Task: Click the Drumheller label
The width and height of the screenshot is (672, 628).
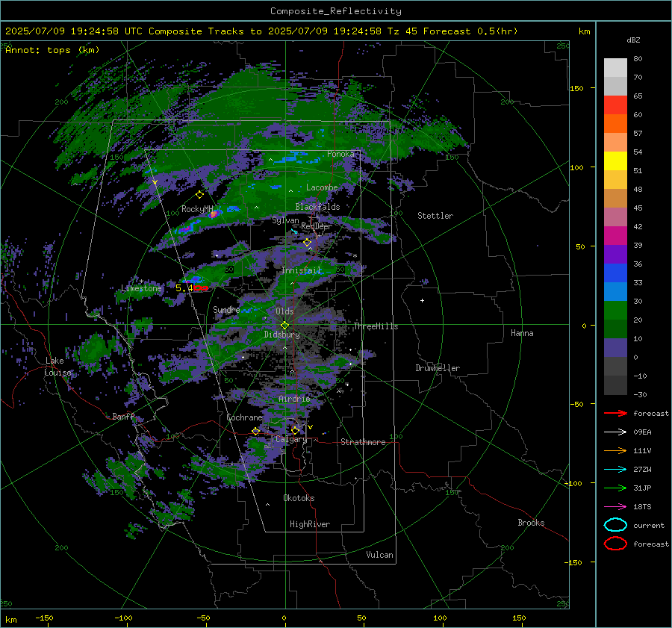Action: click(x=438, y=368)
